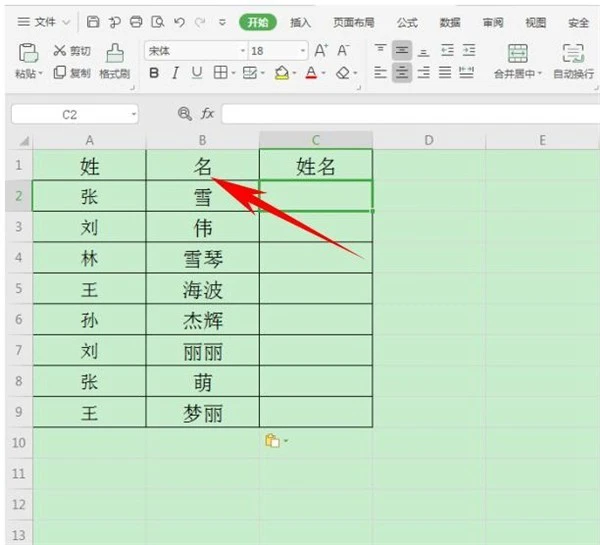Click the distributed alignment icon
600x545 pixels.
(x=466, y=72)
